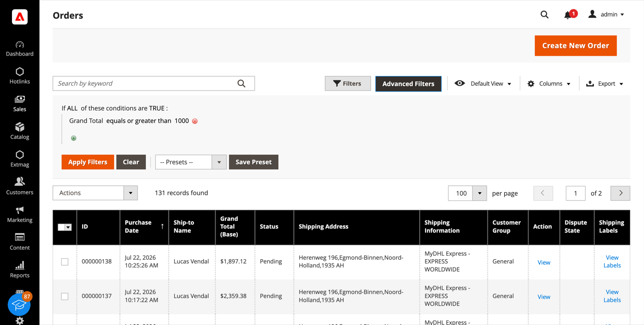Sort by Shipping Information column header
Image resolution: width=644 pixels, height=325 pixels.
(454, 227)
